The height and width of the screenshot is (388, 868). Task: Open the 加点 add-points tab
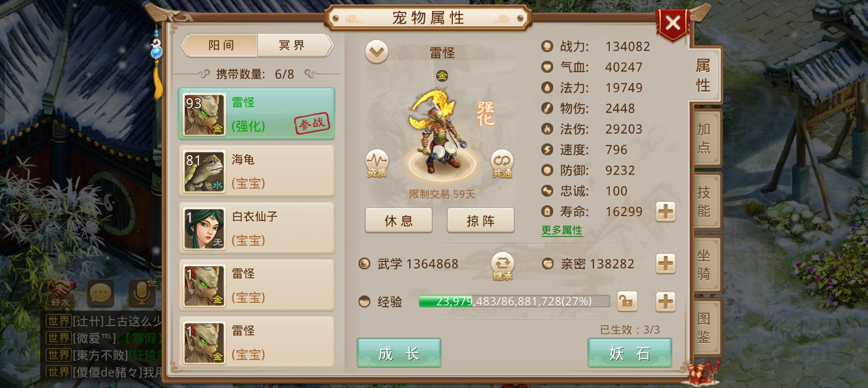(704, 138)
